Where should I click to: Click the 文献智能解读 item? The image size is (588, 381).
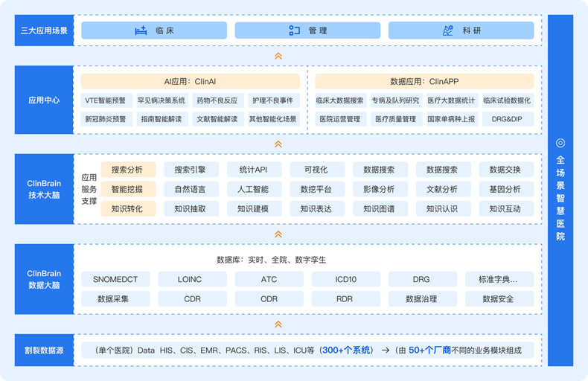pos(218,119)
